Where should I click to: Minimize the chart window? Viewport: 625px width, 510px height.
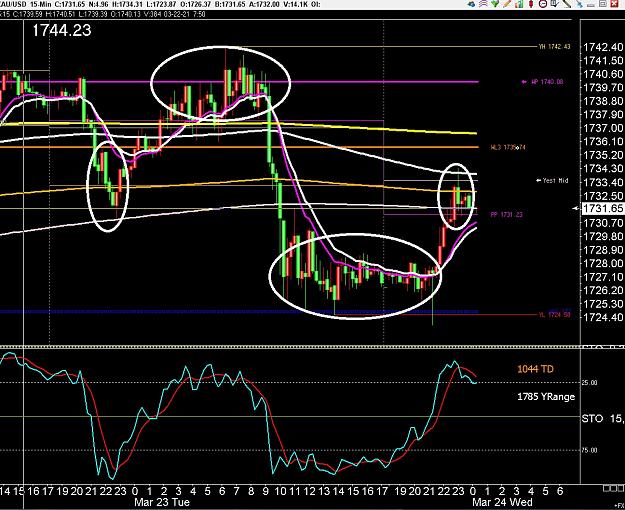pos(591,5)
